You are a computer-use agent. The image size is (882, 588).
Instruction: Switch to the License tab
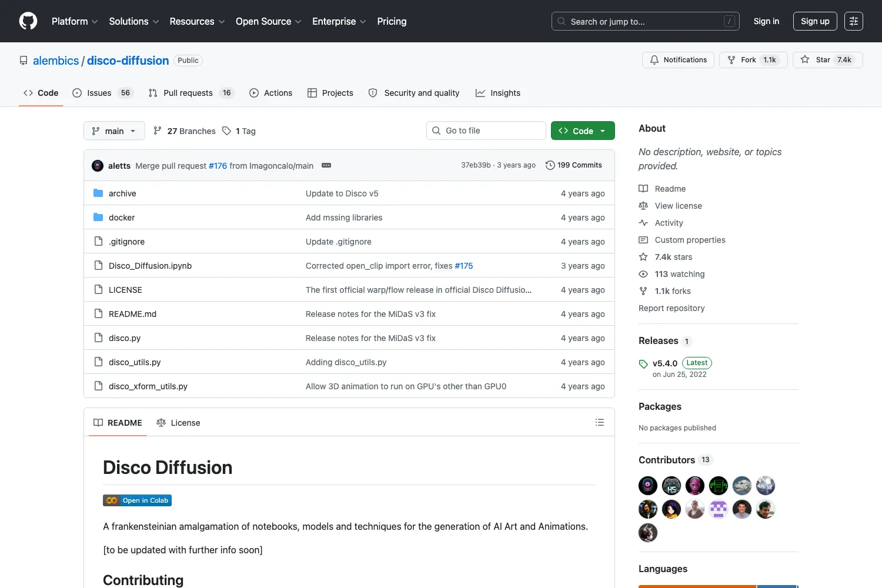point(178,423)
